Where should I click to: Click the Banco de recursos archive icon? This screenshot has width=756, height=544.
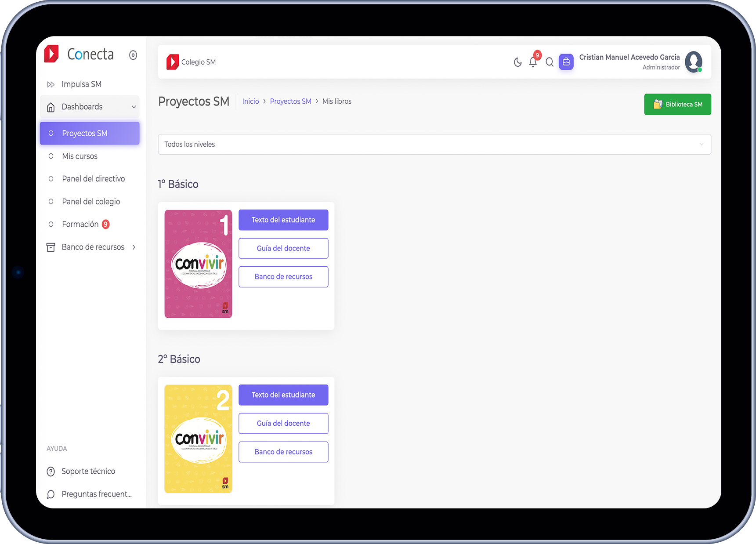[51, 247]
